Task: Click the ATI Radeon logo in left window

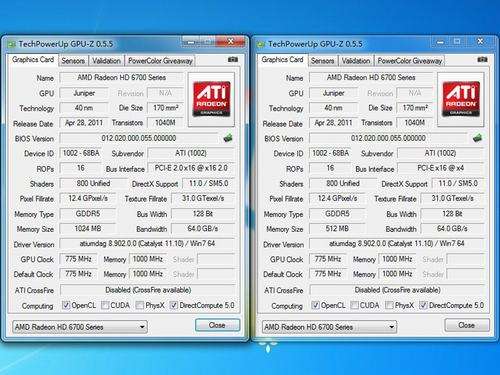Action: point(211,99)
